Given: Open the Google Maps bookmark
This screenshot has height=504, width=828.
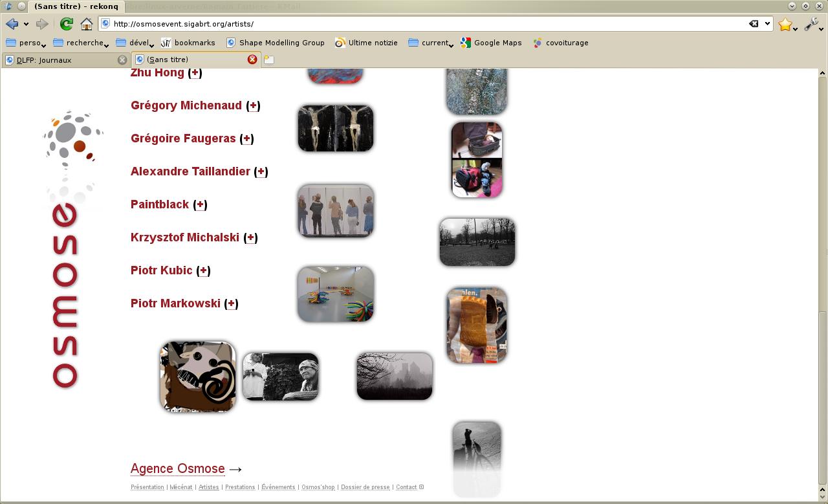Looking at the screenshot, I should pos(491,43).
